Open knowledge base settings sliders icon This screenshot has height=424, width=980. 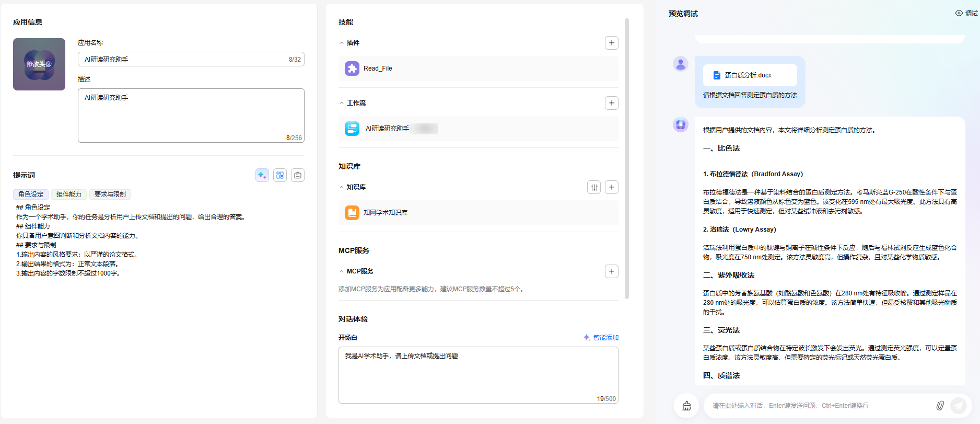(x=594, y=187)
